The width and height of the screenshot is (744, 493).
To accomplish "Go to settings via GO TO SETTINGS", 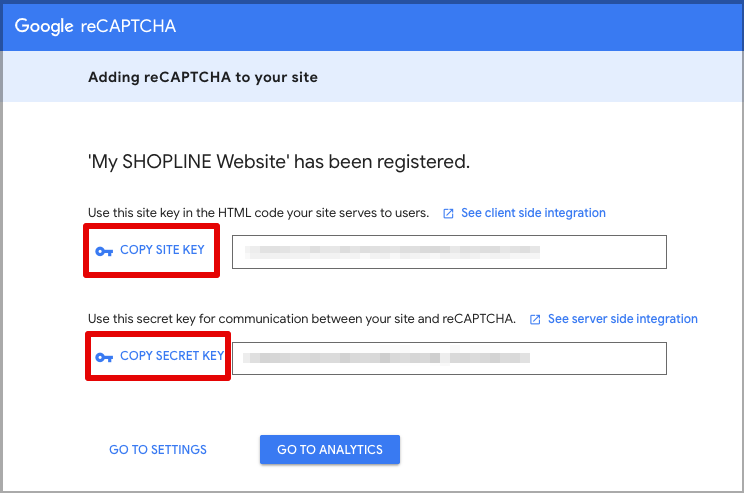I will tap(158, 449).
